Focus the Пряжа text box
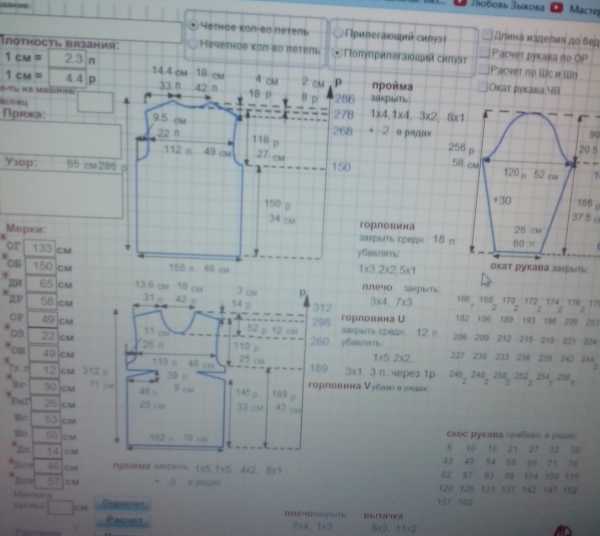 (62, 140)
